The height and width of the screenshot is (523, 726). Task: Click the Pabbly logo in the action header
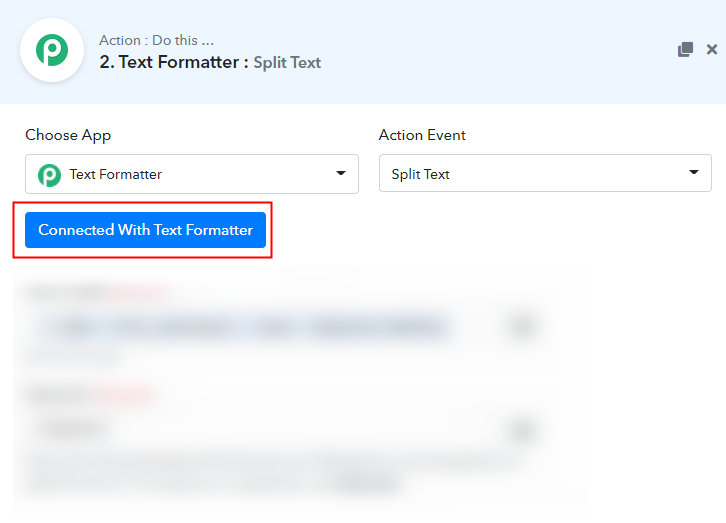pos(52,50)
